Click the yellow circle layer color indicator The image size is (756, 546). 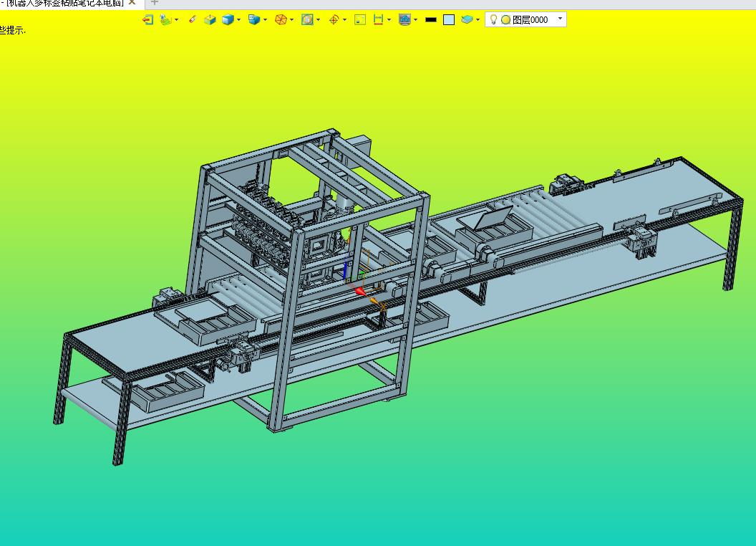[x=505, y=20]
